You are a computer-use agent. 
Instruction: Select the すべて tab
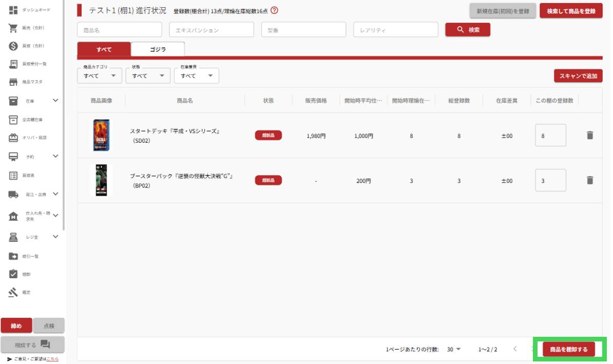(x=104, y=50)
